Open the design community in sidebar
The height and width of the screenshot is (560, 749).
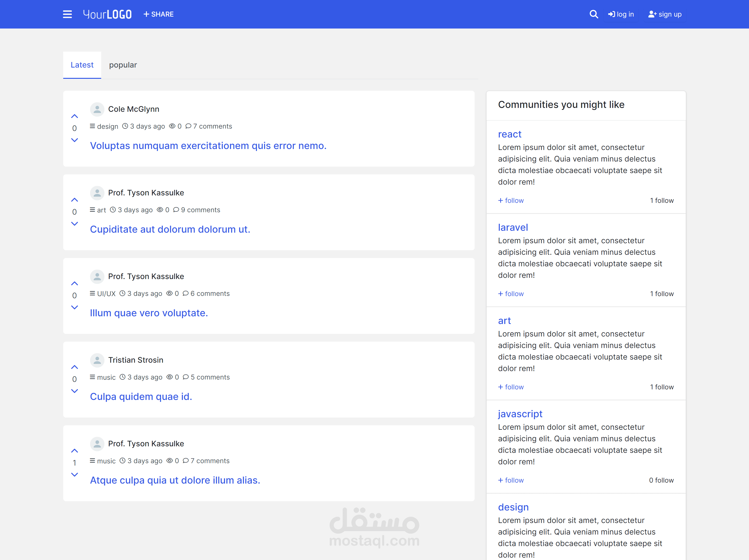pos(513,507)
